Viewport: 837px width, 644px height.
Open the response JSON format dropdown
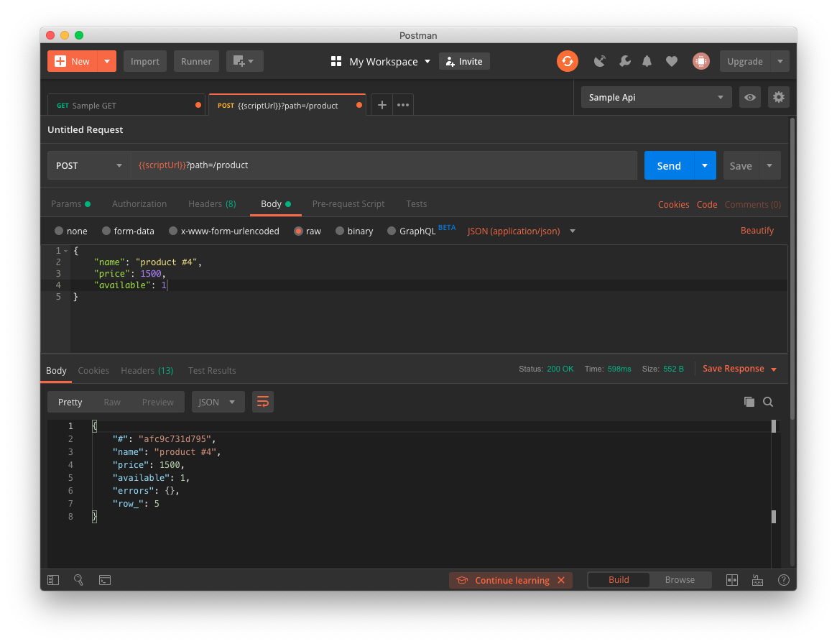tap(218, 402)
